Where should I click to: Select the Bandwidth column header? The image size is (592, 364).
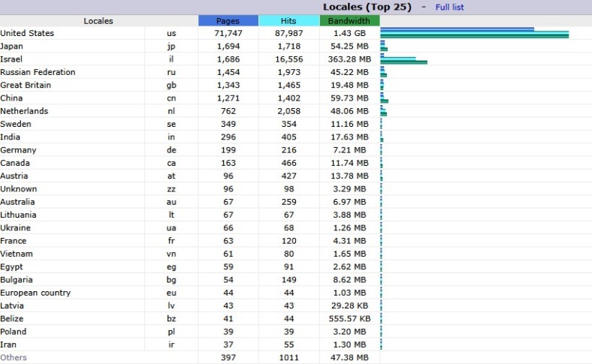tap(349, 21)
